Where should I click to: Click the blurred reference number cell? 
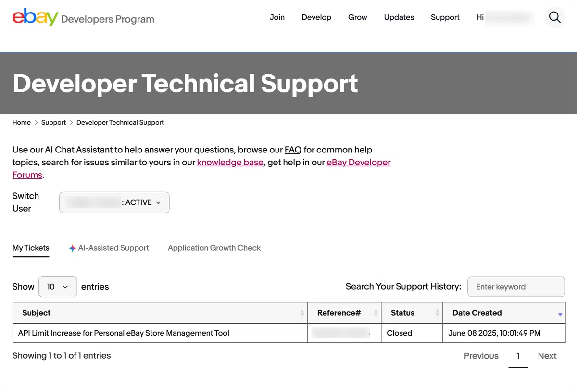344,333
